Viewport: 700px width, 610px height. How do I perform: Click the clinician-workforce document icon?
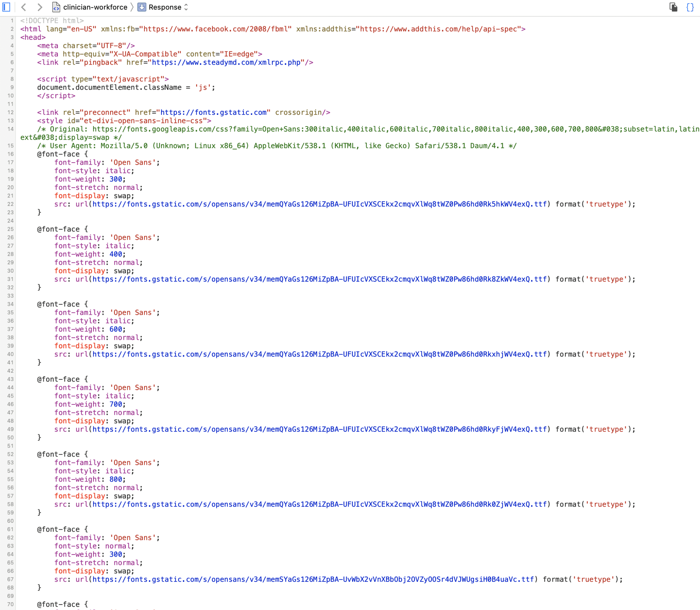tap(56, 7)
